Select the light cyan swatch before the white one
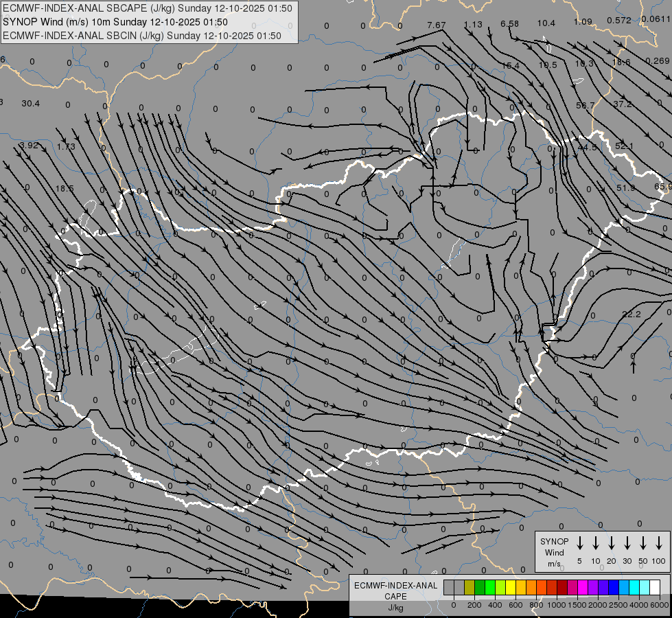 pos(645,587)
